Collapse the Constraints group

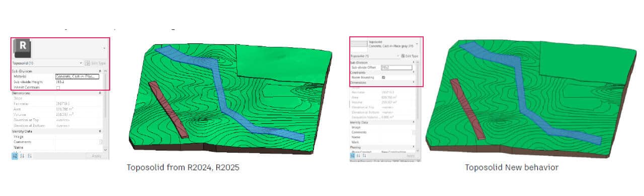[x=414, y=73]
